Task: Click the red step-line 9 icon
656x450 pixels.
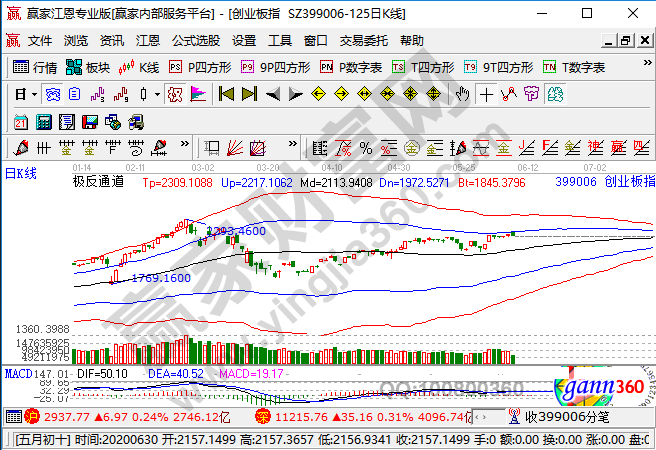Action: tap(120, 95)
